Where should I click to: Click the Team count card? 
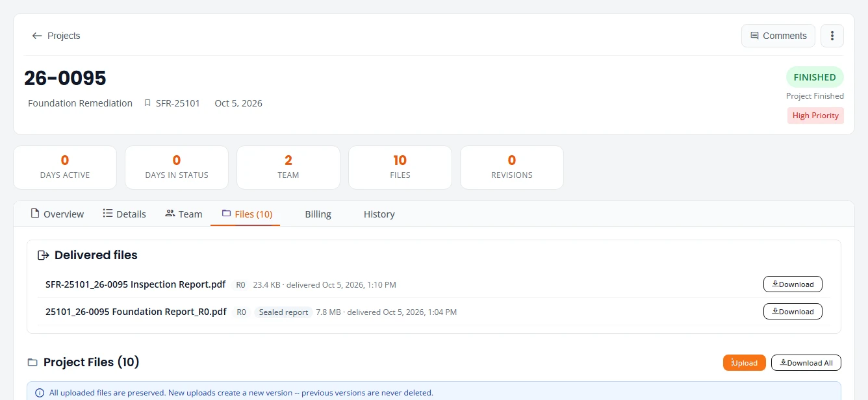[x=288, y=168]
